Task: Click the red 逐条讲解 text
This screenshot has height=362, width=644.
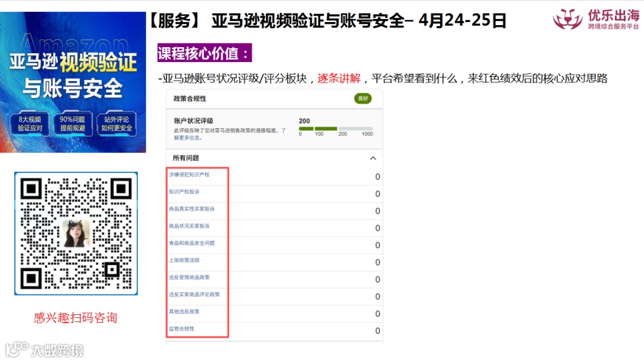Action: click(339, 79)
